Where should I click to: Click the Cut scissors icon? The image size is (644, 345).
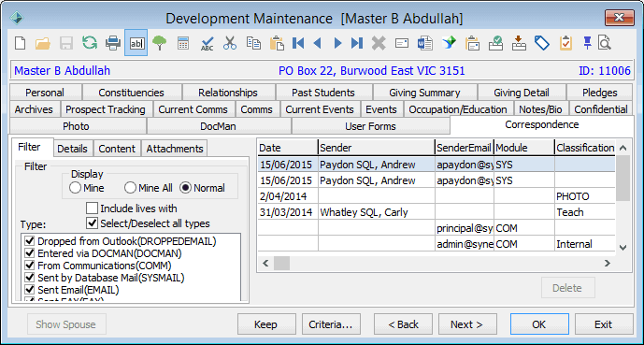[x=230, y=43]
